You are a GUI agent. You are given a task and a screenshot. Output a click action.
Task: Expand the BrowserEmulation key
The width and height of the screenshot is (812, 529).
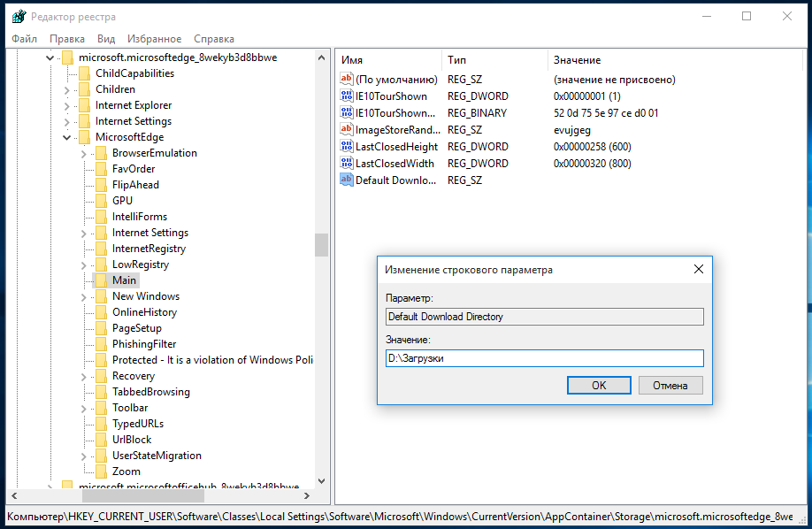[84, 154]
